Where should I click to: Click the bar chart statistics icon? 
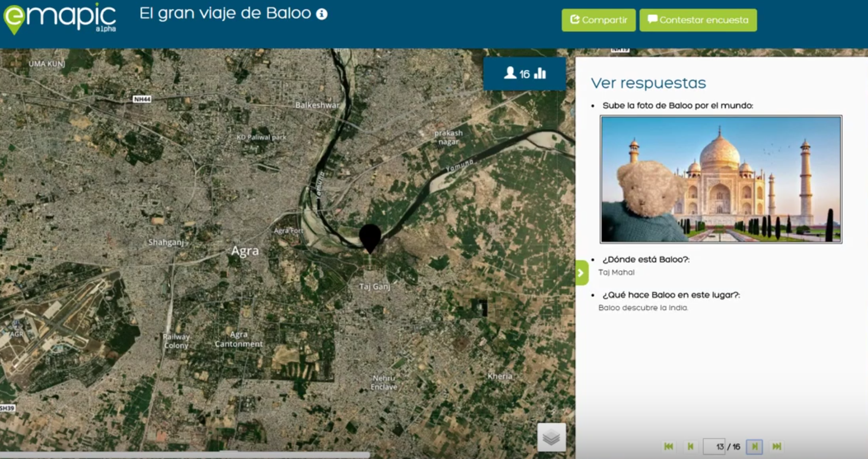click(540, 73)
